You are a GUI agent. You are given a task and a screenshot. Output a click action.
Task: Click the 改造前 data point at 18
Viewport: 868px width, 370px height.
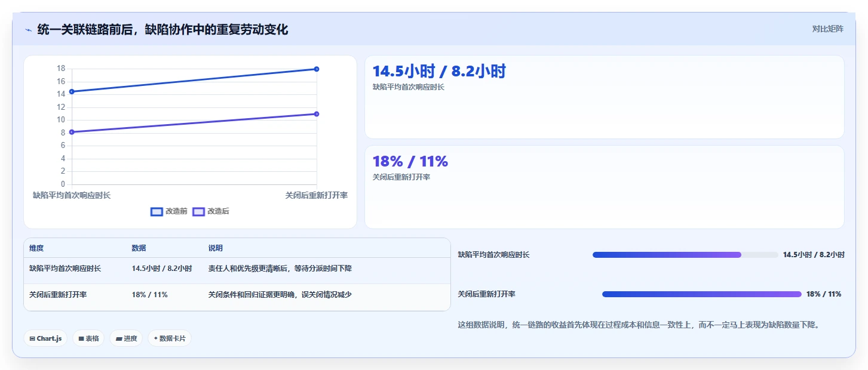317,69
